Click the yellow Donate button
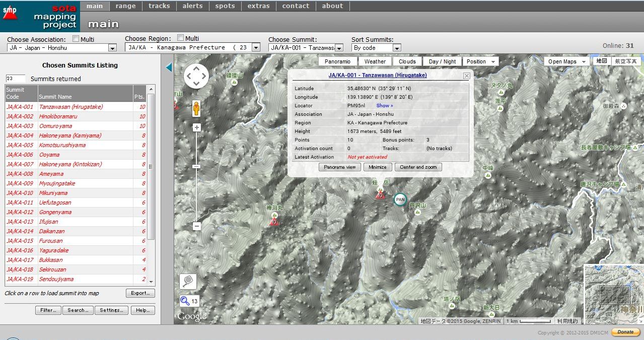 click(x=626, y=332)
